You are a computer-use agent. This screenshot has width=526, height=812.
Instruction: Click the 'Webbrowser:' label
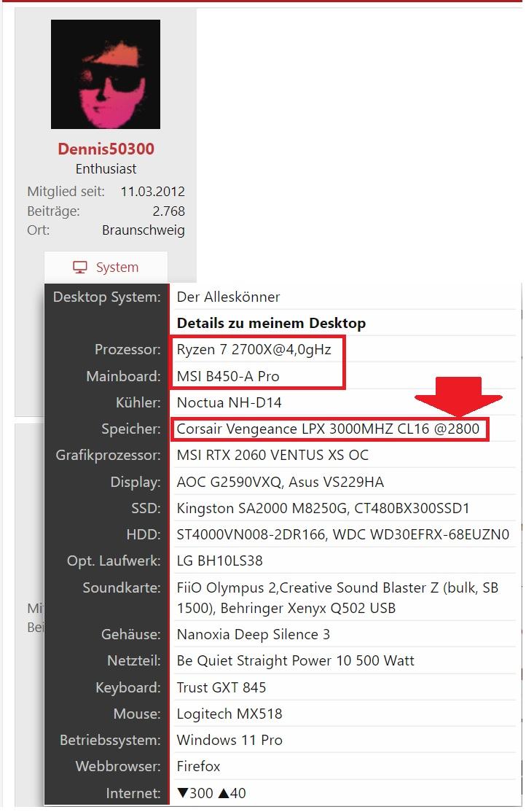click(x=118, y=766)
